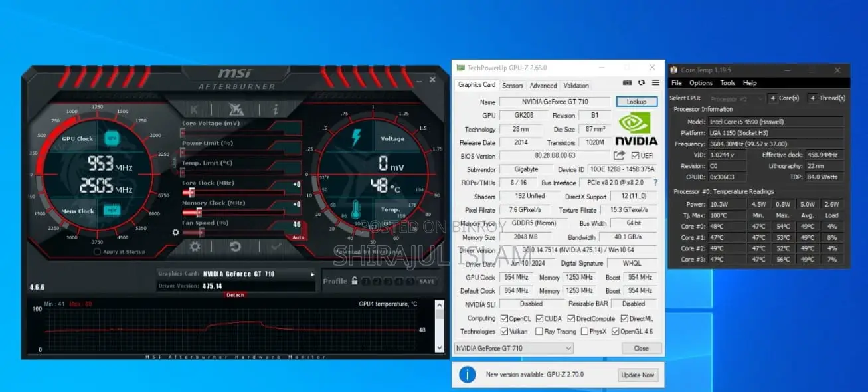868x392 pixels.
Task: Toggle the OpenGL 4.6 checkbox
Action: [616, 331]
